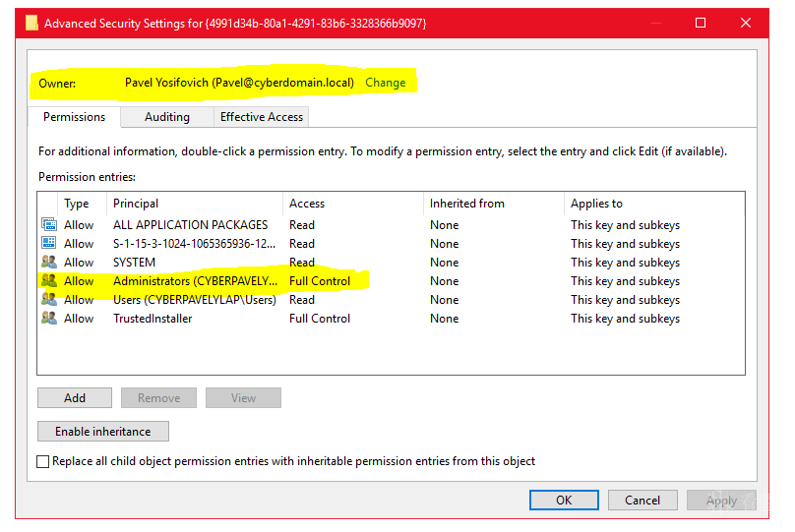Viewport: 795px width, 532px height.
Task: Sort entries by the Access column header
Action: point(307,204)
